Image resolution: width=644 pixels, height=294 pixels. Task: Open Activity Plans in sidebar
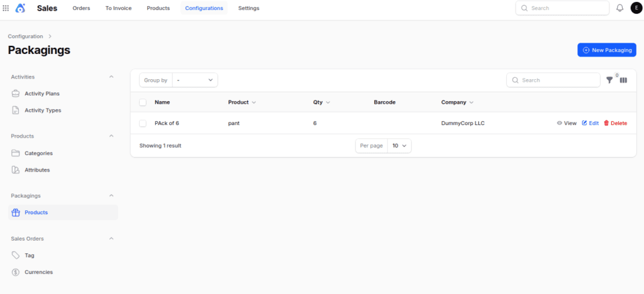pyautogui.click(x=63, y=94)
